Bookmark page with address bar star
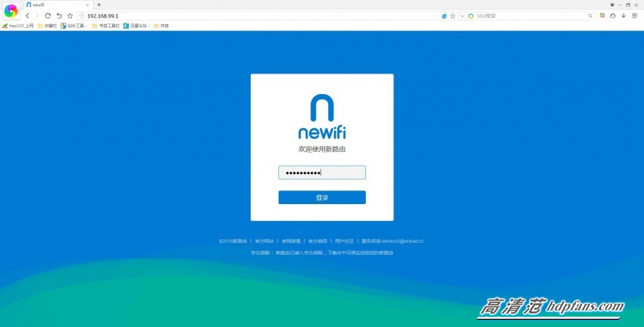 click(452, 16)
